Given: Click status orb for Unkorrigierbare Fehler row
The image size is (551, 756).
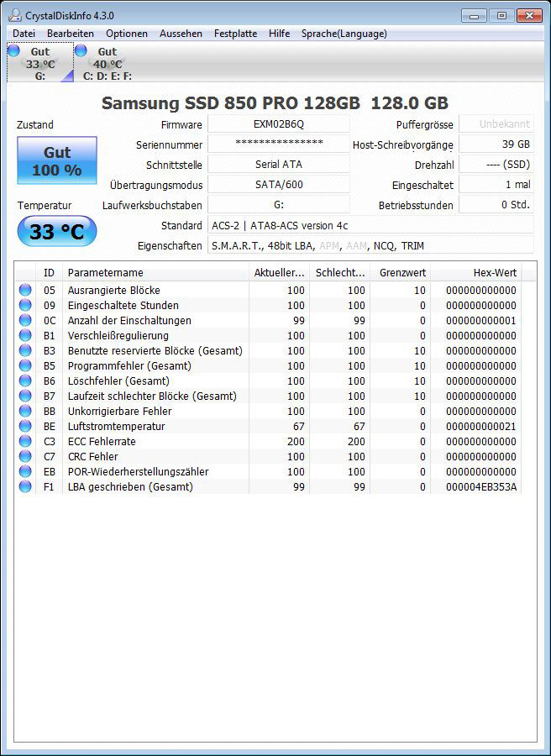Looking at the screenshot, I should (x=25, y=411).
